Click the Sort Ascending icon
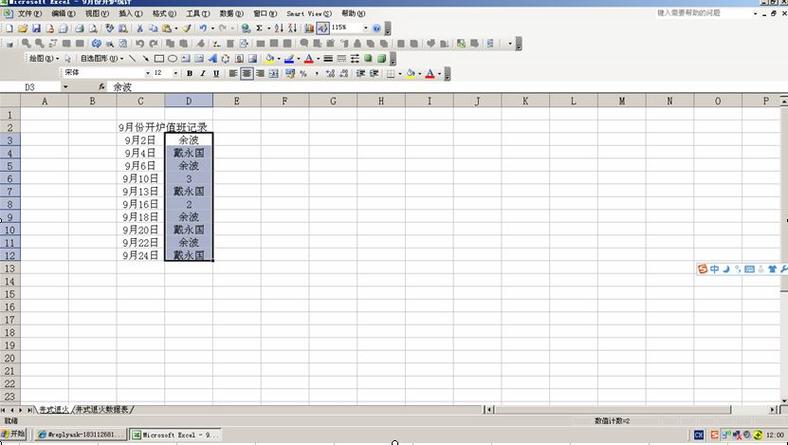This screenshot has height=445, width=788. (279, 29)
